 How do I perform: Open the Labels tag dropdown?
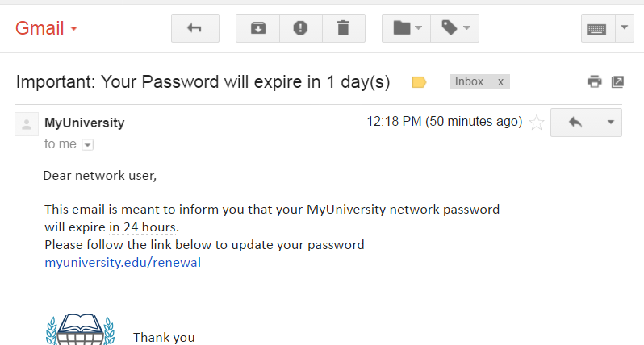pyautogui.click(x=456, y=28)
